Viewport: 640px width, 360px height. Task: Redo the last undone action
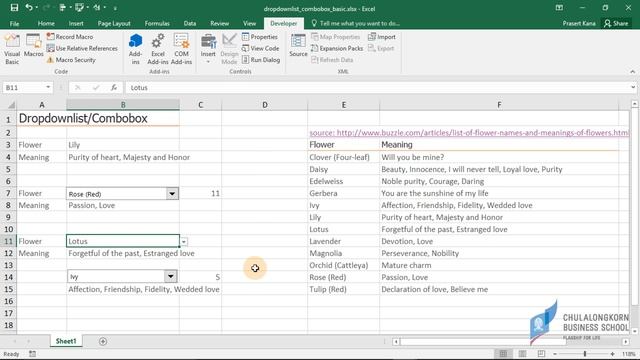point(46,8)
